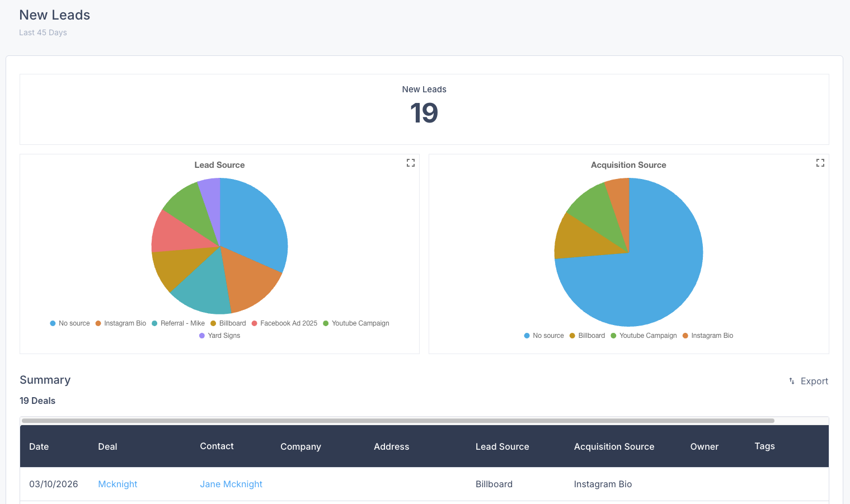Click the Company column header
This screenshot has height=504, width=850.
click(x=300, y=446)
